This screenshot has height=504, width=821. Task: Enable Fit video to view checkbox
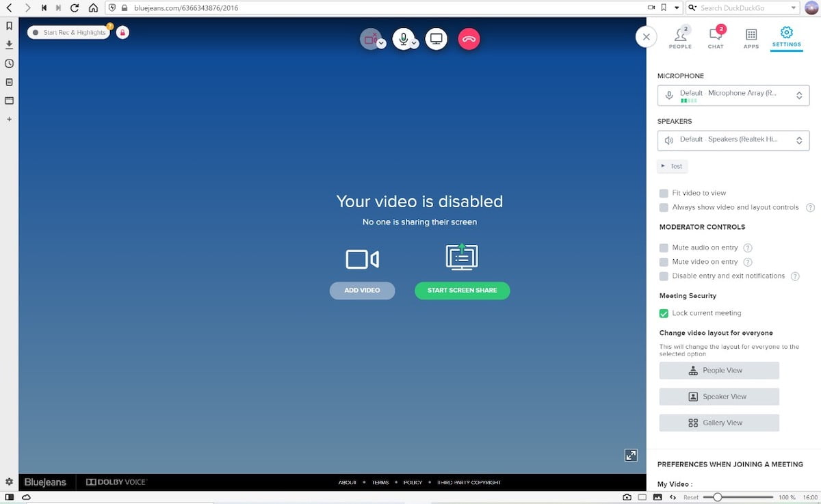point(664,194)
